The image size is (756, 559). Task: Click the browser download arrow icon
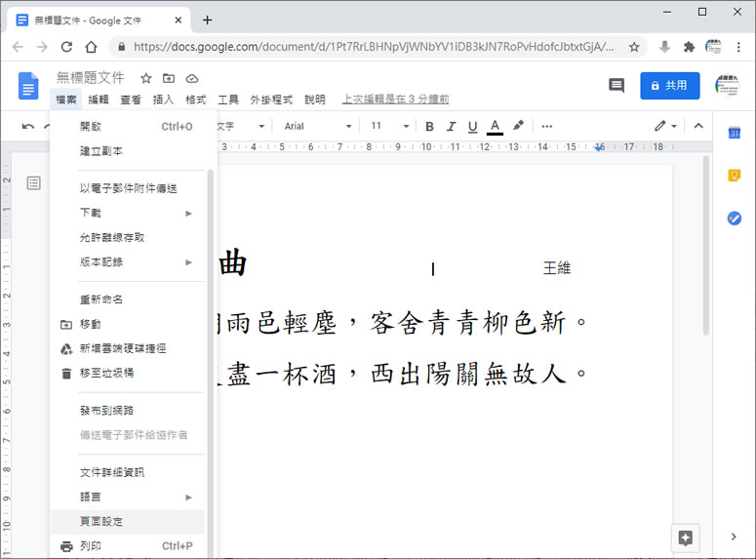[664, 47]
